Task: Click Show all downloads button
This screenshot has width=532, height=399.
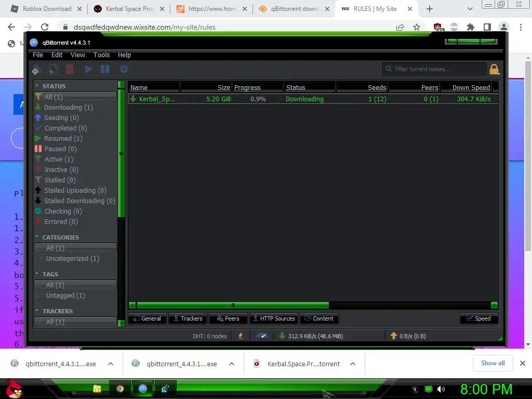Action: point(493,363)
